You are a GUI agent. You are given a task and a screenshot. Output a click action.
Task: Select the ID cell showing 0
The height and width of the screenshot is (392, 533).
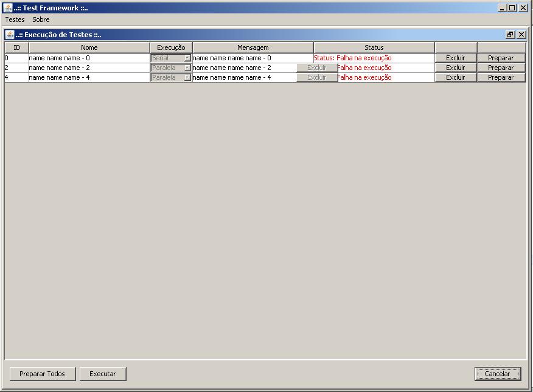[16, 58]
